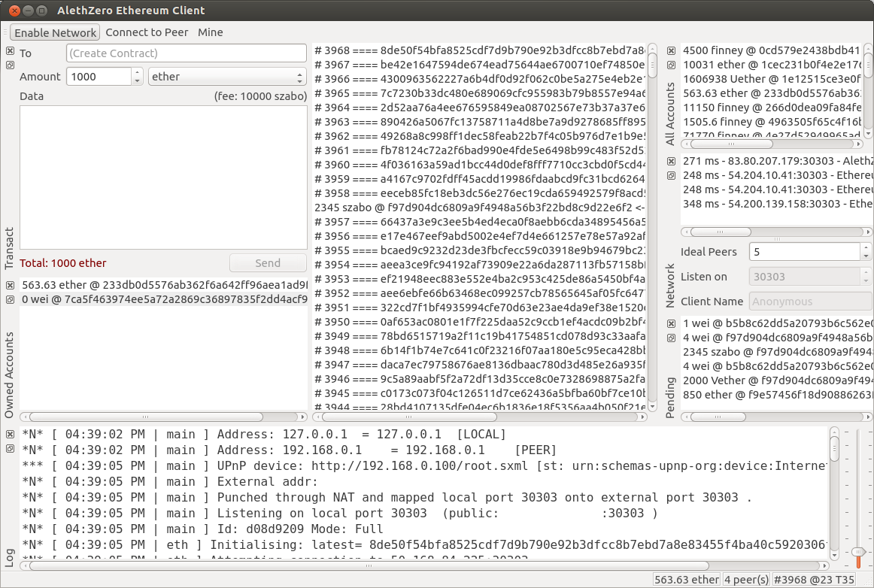Screen dimensions: 874x588
Task: Click the #3968 @23 T35 status entry
Action: point(814,580)
